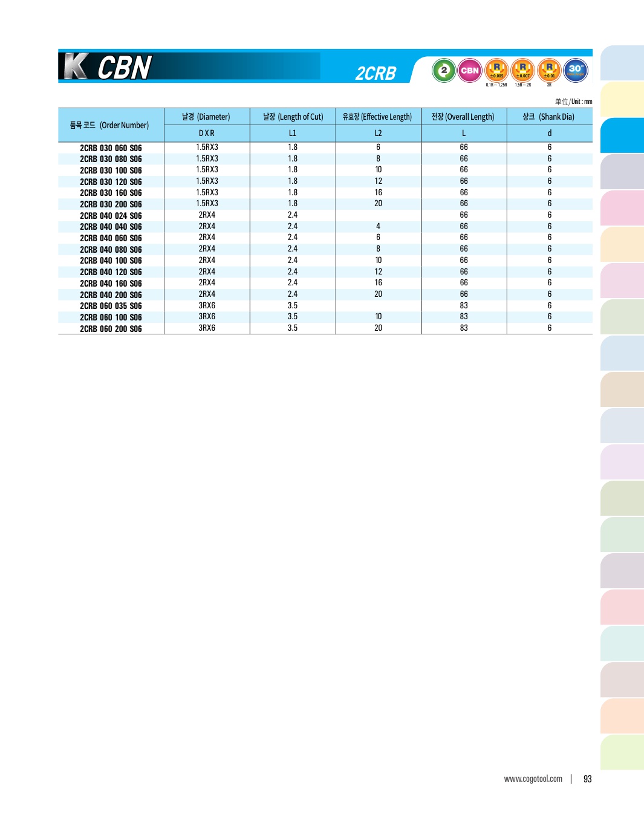This screenshot has width=644, height=815.
Task: Click the pink side tab
Action: tap(622, 208)
